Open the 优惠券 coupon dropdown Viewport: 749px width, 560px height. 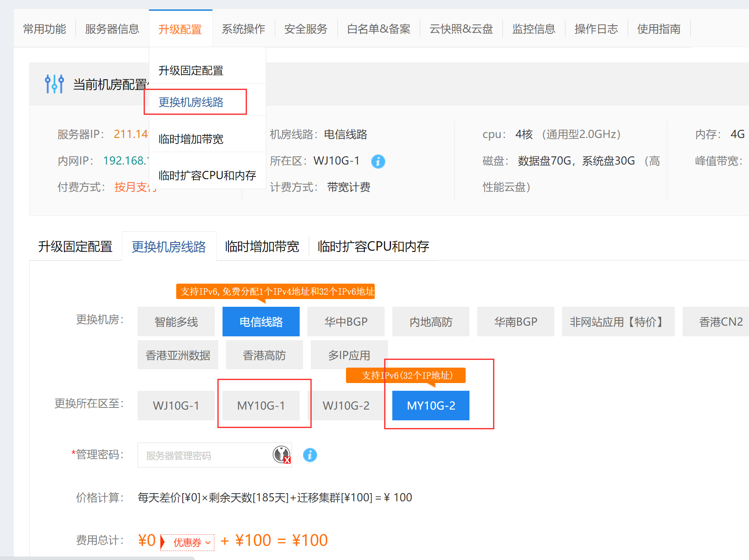pos(188,542)
